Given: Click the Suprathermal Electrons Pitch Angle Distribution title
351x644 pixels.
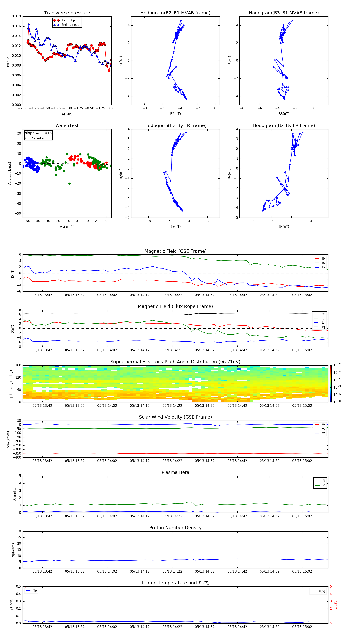Looking at the screenshot, I should 175,362.
